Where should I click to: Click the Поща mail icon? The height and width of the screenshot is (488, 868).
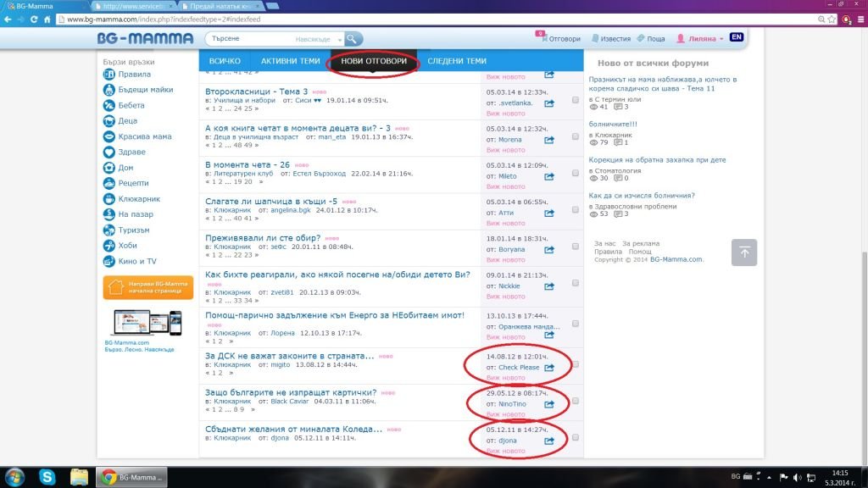[x=640, y=39]
